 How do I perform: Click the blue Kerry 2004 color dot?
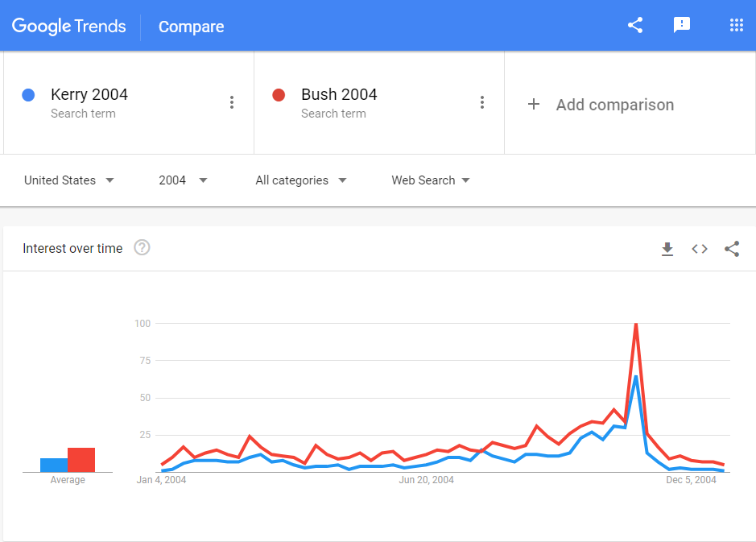point(28,95)
